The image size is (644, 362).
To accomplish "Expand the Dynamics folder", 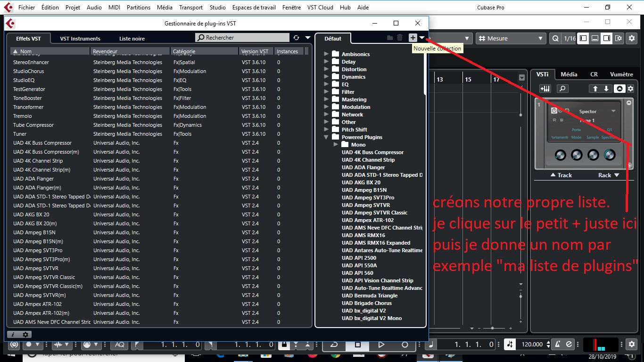I will 326,77.
